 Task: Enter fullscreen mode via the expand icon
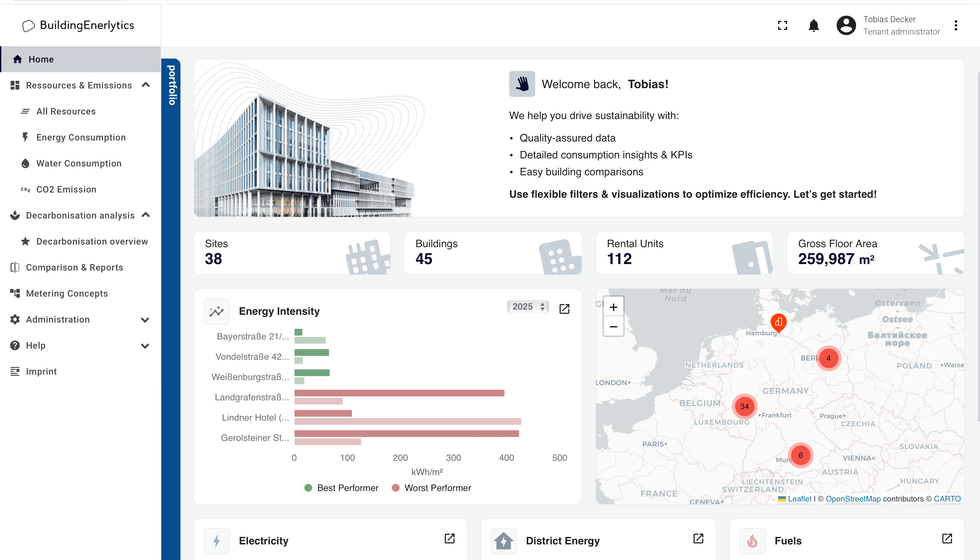[x=782, y=25]
